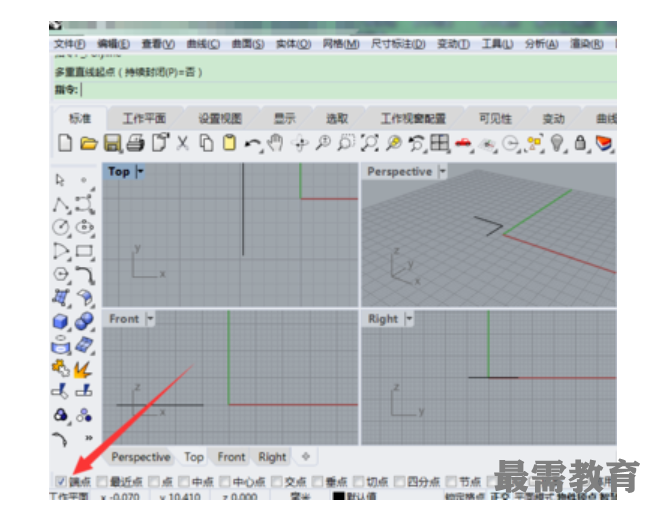This screenshot has width=646, height=516.
Task: Switch to the 显示 toolbar tab
Action: point(284,119)
